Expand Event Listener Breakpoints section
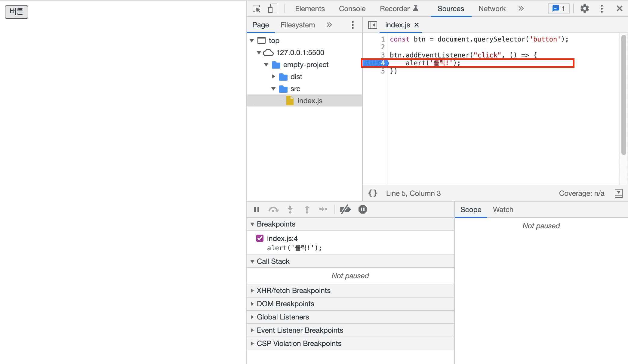Image resolution: width=628 pixels, height=364 pixels. [x=300, y=330]
